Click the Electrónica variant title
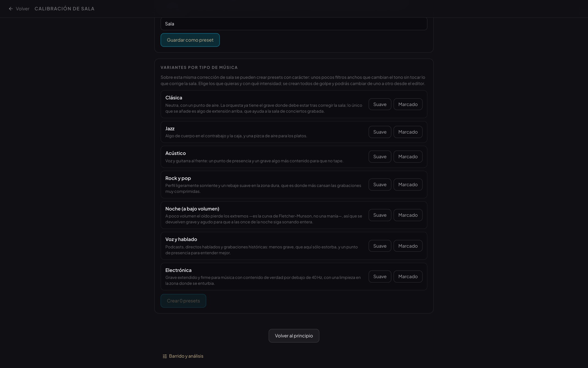Image resolution: width=588 pixels, height=368 pixels. (179, 270)
